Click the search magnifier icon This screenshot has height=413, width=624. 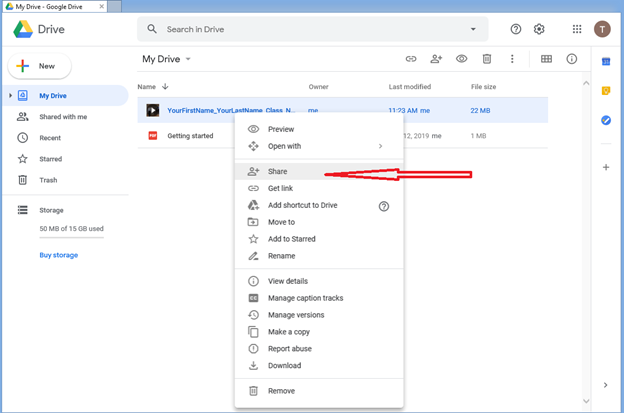[152, 29]
